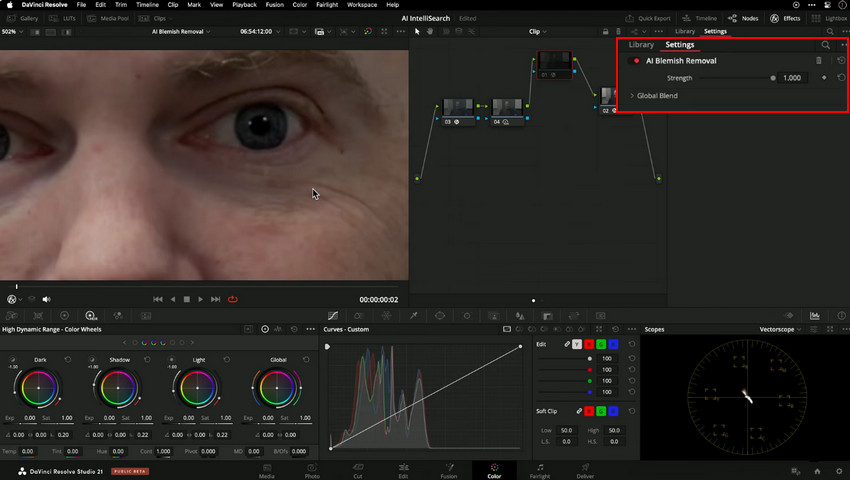Click the Quick Export button
Screen dimensions: 850x480
pyautogui.click(x=648, y=18)
